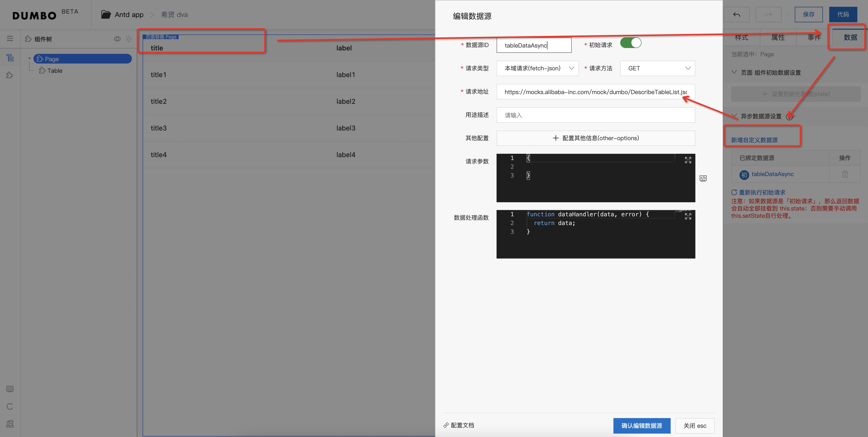Collapse the Page node in component tree

pos(30,59)
